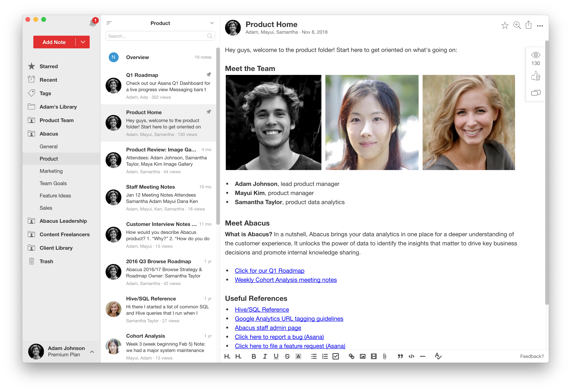Click the notes list scrollbar
Image resolution: width=571 pixels, height=392 pixels.
(x=218, y=136)
